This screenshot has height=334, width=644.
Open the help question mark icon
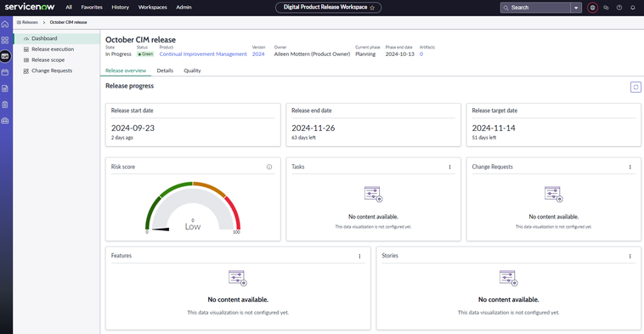click(619, 8)
